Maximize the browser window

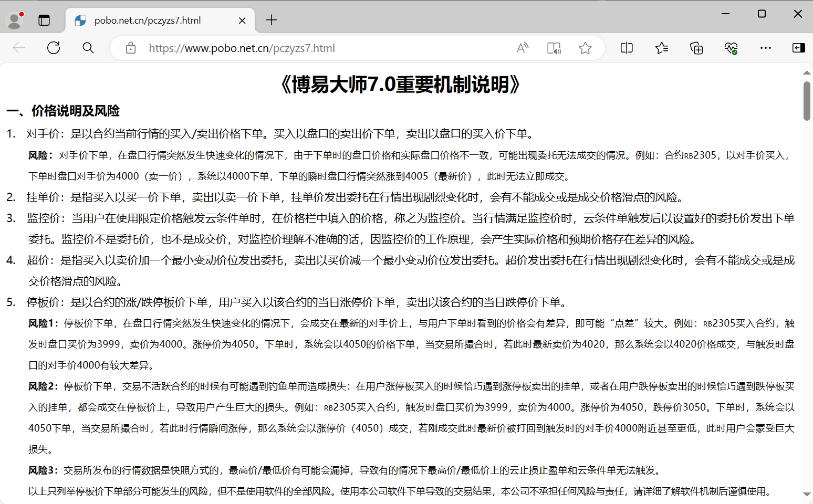pyautogui.click(x=762, y=14)
